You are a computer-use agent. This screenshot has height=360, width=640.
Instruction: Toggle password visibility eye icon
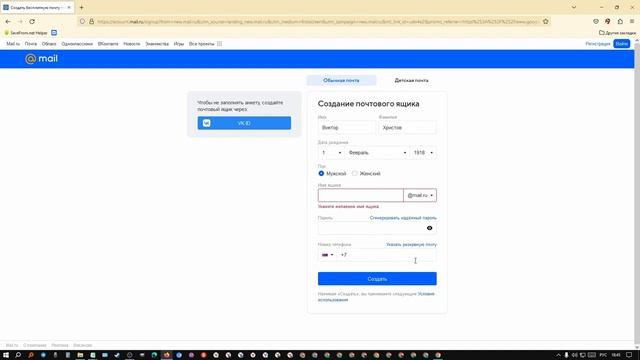(429, 228)
